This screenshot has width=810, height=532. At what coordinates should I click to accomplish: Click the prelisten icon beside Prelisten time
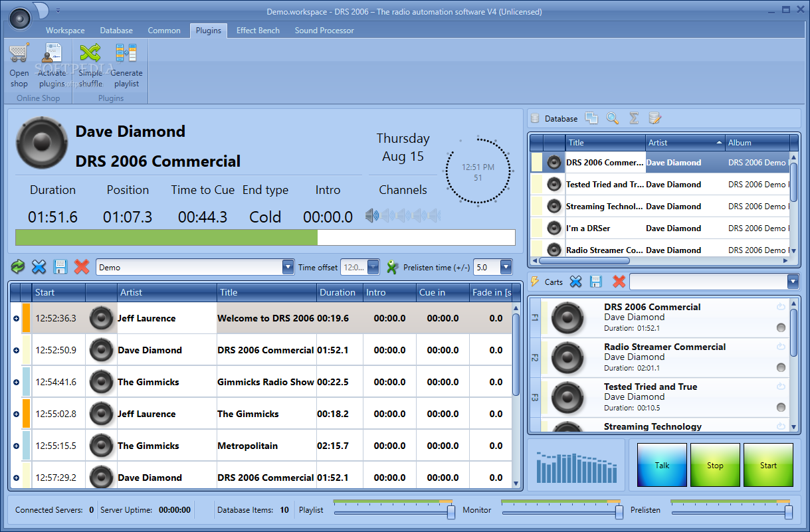coord(392,267)
